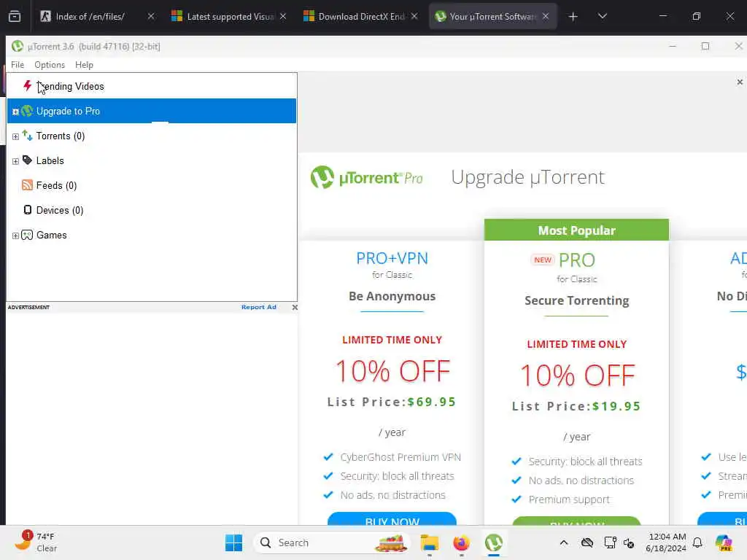747x560 pixels.
Task: Open browser tab actions icon at top-left
Action: coord(15,16)
